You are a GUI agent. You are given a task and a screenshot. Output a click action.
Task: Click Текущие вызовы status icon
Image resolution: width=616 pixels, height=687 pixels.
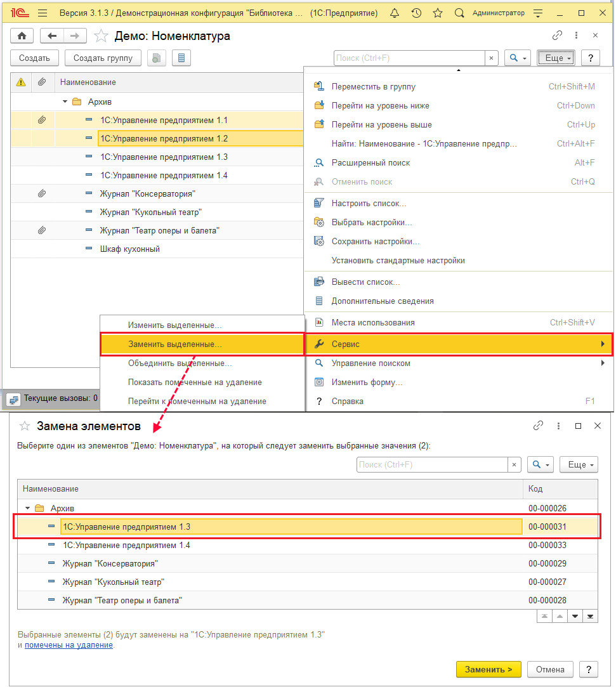[x=13, y=400]
